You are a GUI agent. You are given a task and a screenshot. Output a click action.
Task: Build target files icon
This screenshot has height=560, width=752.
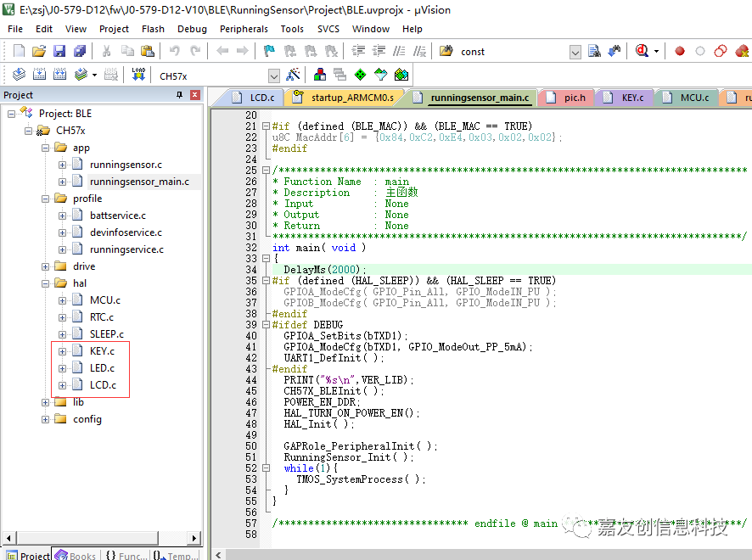tap(39, 75)
